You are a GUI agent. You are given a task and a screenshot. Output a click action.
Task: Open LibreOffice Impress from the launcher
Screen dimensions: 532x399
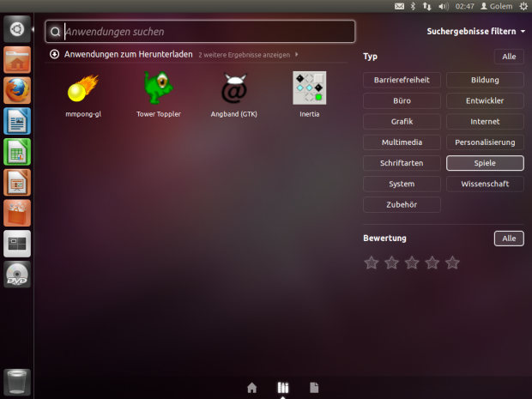tap(17, 183)
